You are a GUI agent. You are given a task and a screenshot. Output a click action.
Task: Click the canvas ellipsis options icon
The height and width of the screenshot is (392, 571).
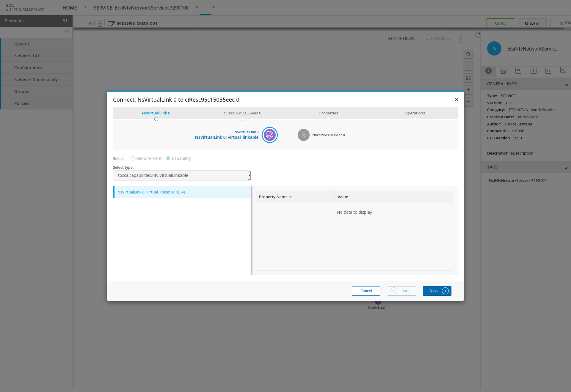[468, 66]
